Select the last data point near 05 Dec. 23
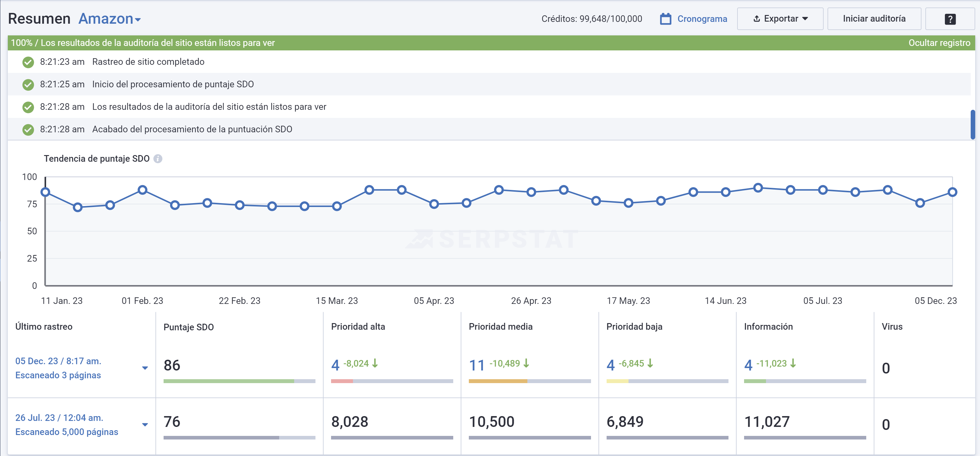 tap(953, 192)
